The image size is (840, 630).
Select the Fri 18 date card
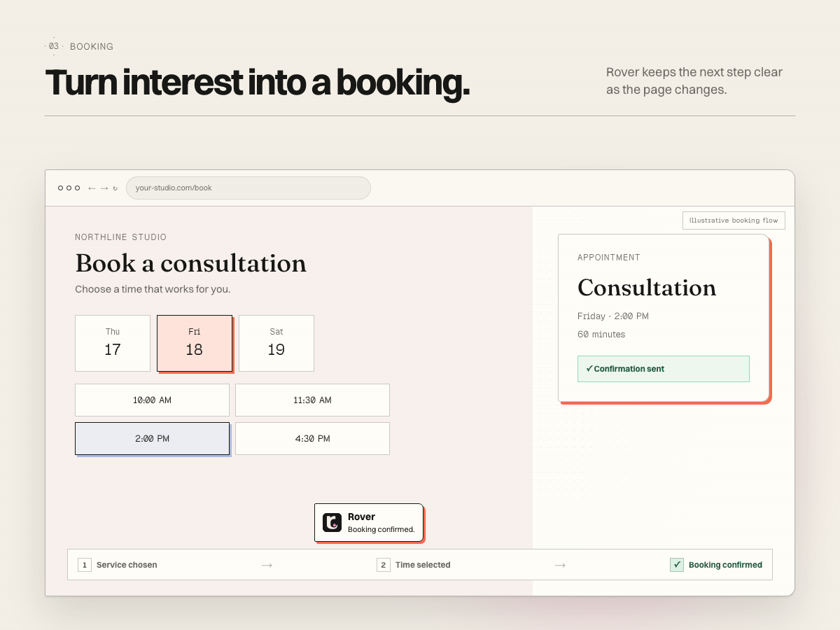point(195,343)
